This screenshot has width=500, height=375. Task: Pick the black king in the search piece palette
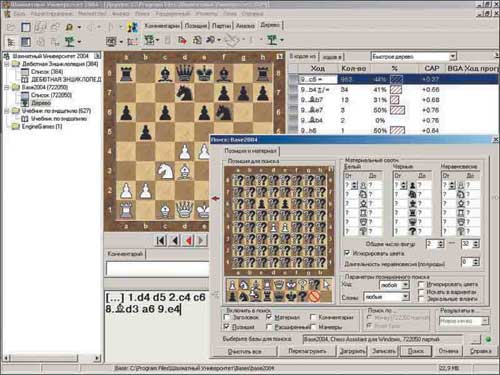[291, 296]
